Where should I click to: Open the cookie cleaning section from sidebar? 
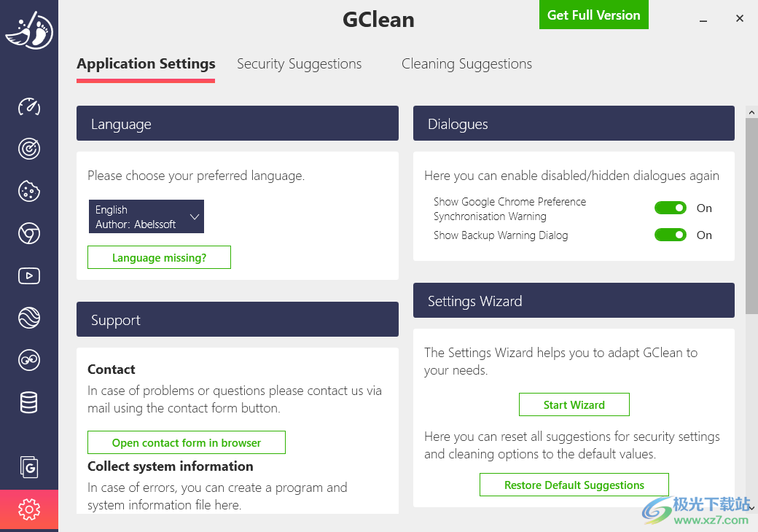click(x=29, y=191)
